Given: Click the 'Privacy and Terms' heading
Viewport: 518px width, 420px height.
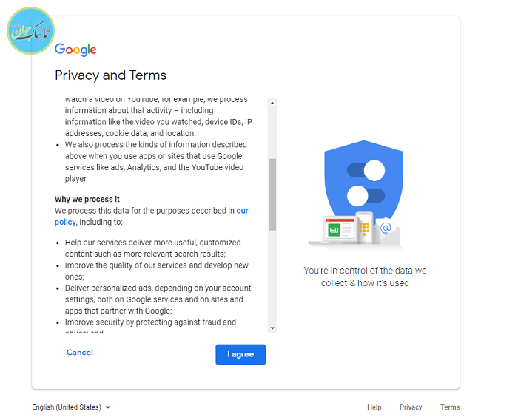Looking at the screenshot, I should [111, 75].
